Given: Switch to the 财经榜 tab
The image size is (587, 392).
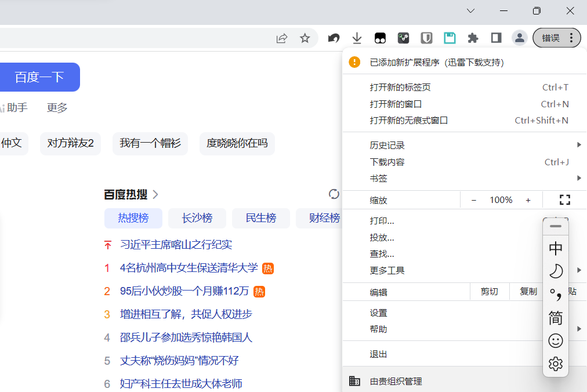Looking at the screenshot, I should click(x=320, y=218).
